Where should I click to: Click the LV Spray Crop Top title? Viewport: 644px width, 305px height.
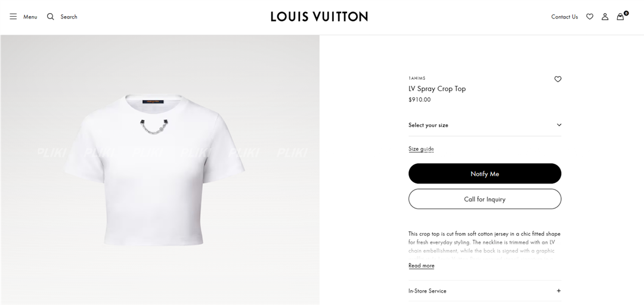(x=436, y=89)
